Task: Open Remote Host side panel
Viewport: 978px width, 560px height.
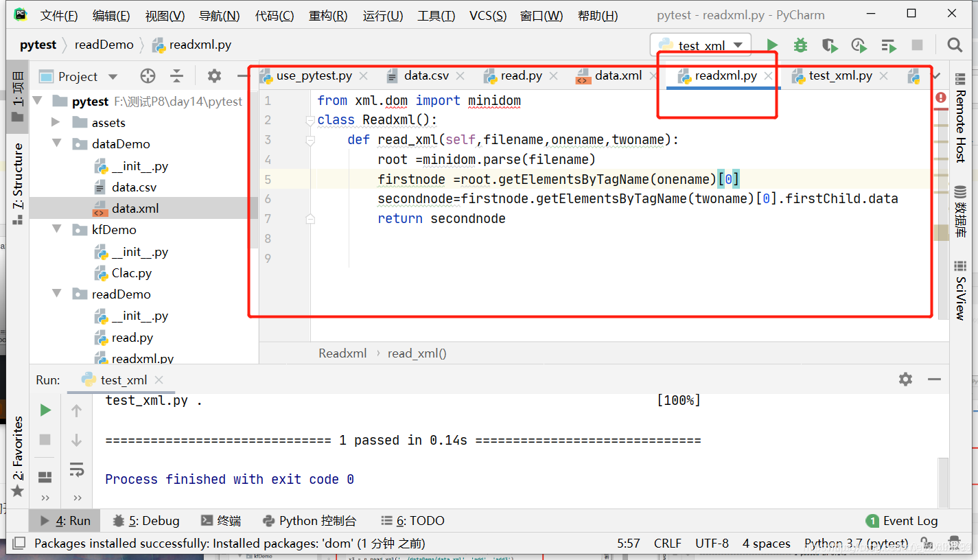Action: 961,118
